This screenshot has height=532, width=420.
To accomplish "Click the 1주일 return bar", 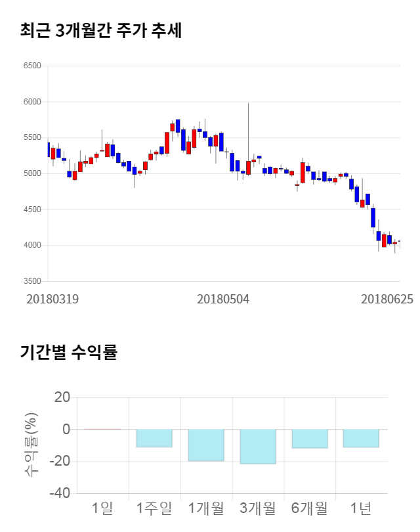I will [x=154, y=438].
